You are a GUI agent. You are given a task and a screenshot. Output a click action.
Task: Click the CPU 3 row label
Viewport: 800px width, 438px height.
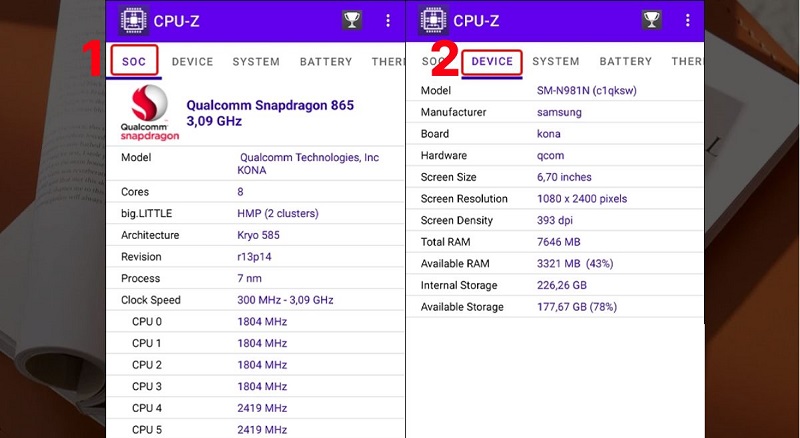click(x=147, y=386)
